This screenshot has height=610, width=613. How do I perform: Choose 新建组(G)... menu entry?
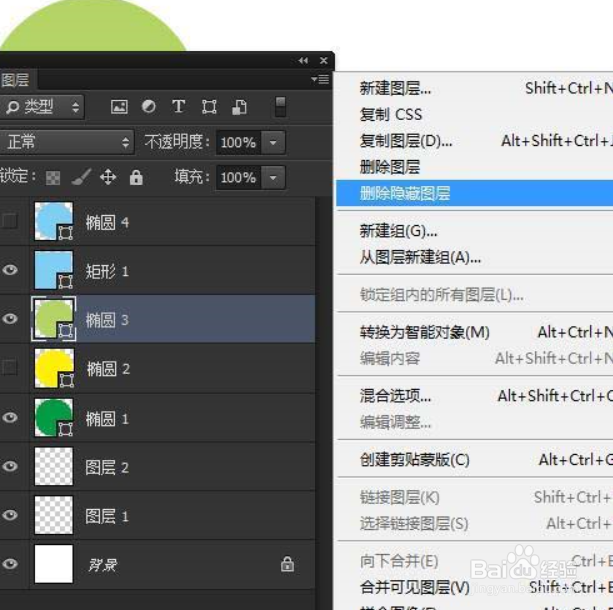(x=398, y=231)
